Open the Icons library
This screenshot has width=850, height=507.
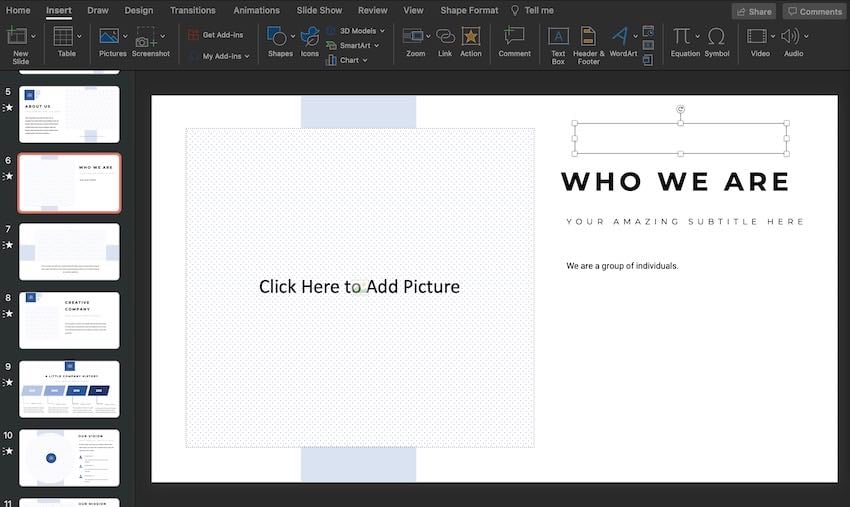point(310,37)
